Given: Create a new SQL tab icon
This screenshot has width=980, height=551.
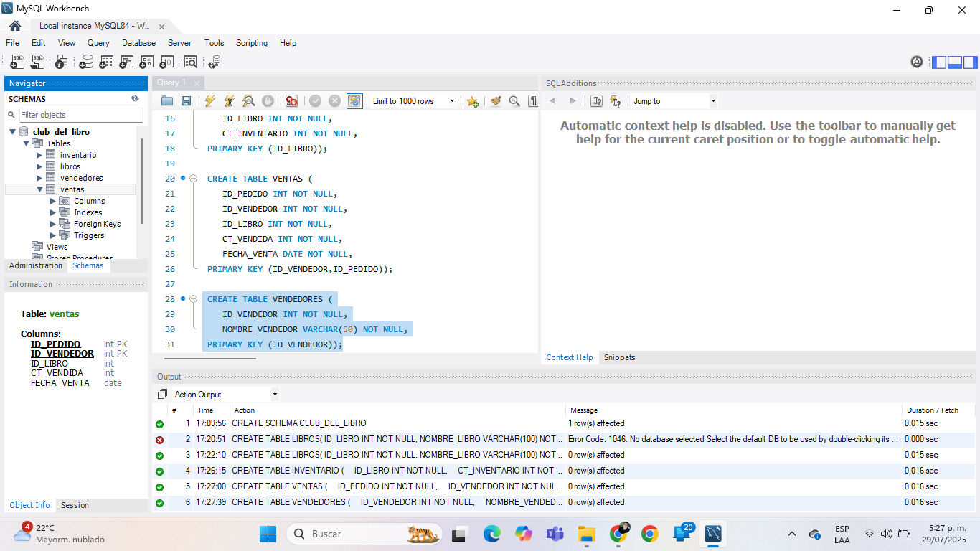Looking at the screenshot, I should [x=17, y=62].
